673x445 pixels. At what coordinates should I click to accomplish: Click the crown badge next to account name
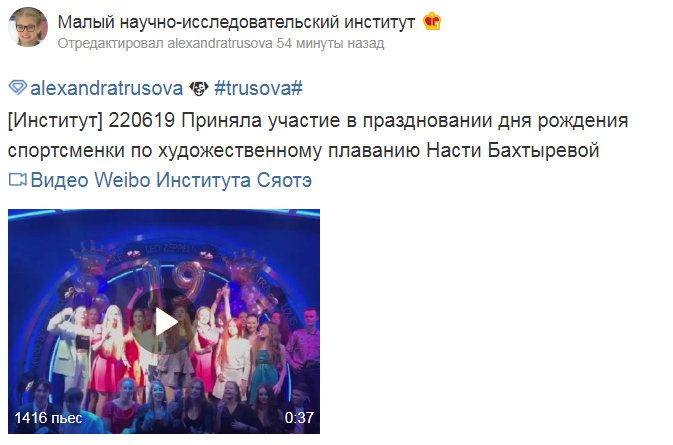coord(432,21)
